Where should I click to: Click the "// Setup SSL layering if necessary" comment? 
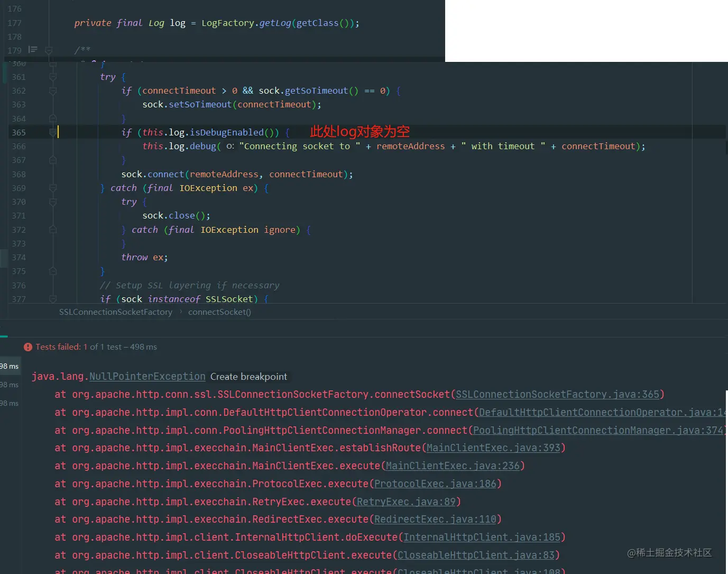(190, 285)
